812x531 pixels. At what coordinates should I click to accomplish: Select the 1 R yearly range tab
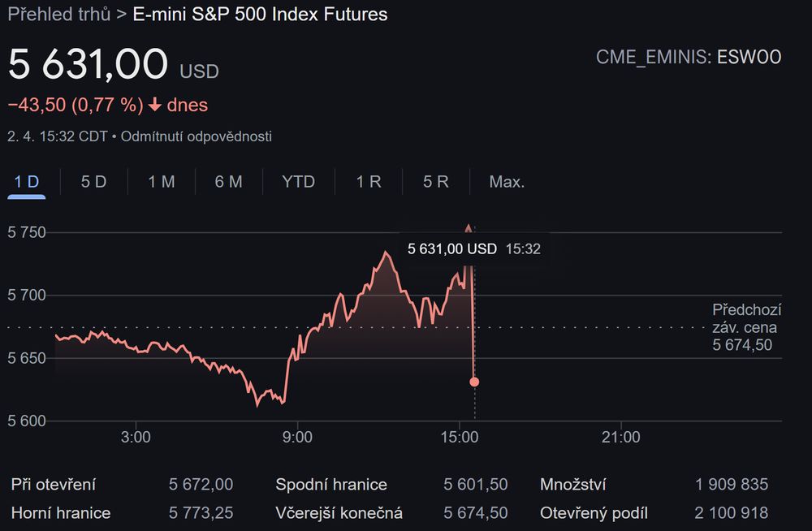[x=369, y=182]
